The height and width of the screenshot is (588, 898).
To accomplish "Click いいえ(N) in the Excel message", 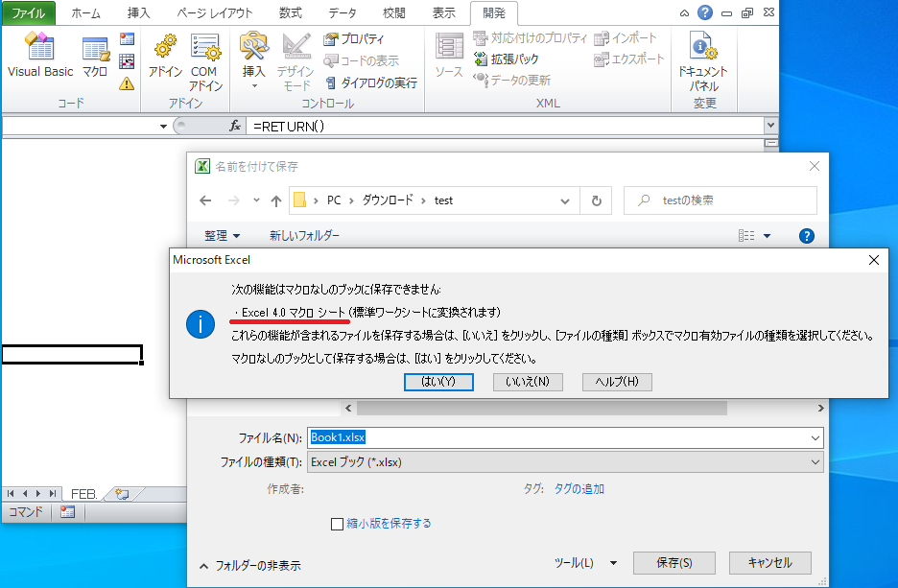I will (x=528, y=382).
